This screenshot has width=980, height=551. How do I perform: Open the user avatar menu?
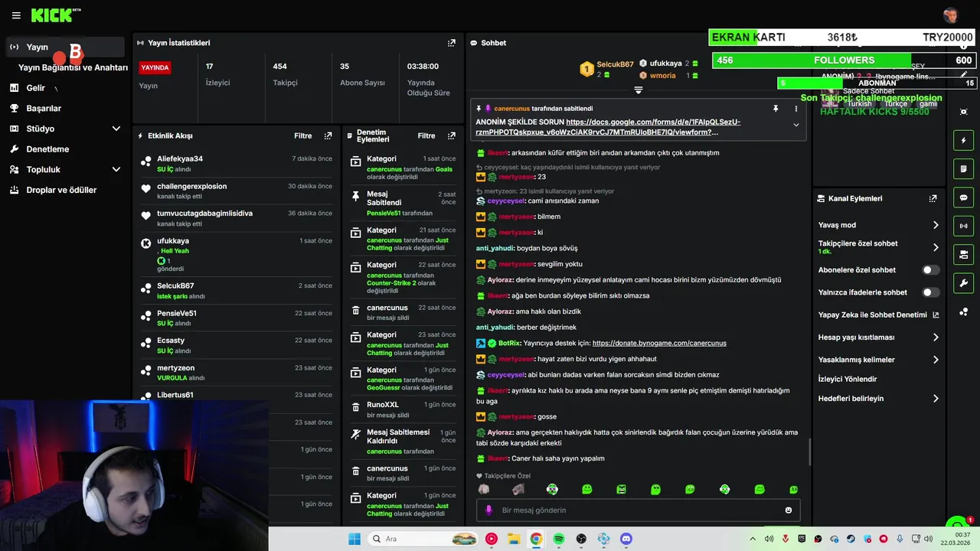pos(951,15)
